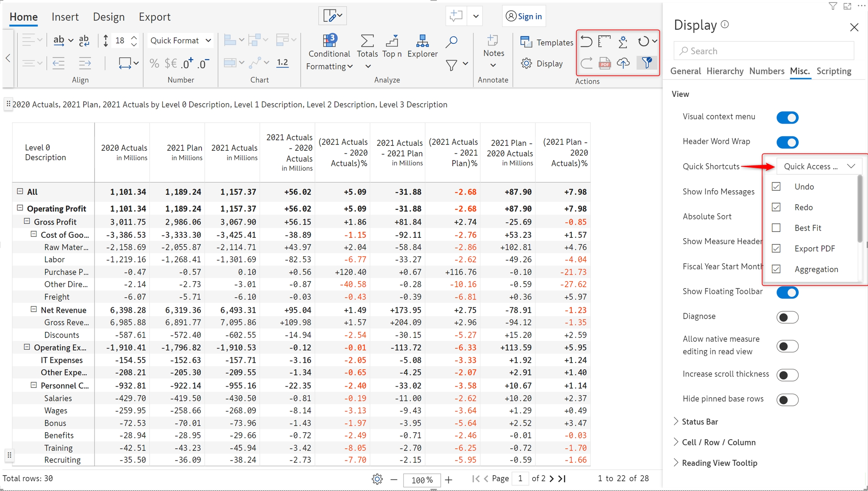Click the Notes icon in Annotate group

pyautogui.click(x=493, y=41)
